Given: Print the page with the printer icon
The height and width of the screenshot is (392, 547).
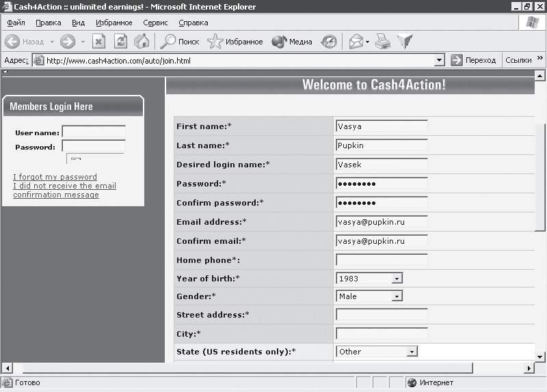Looking at the screenshot, I should [383, 42].
